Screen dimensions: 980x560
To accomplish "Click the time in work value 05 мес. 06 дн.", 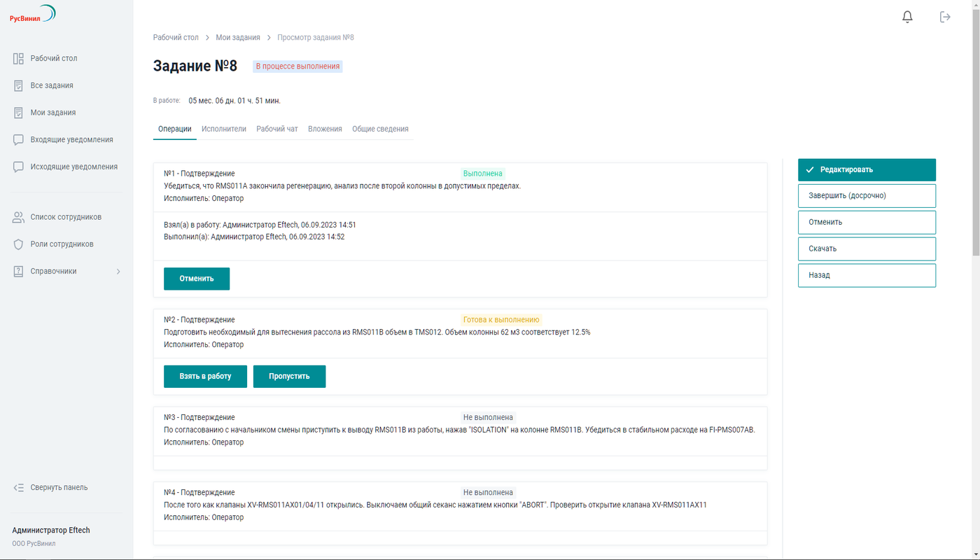I will 234,101.
